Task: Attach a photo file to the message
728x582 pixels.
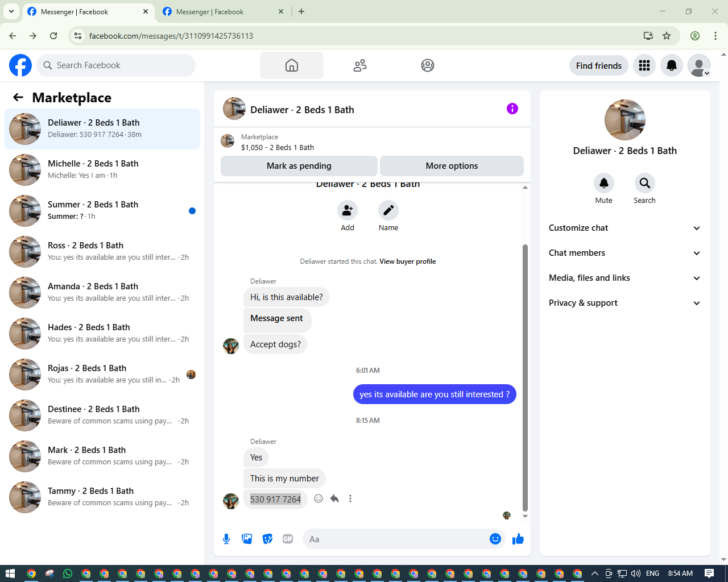Action: coord(247,539)
